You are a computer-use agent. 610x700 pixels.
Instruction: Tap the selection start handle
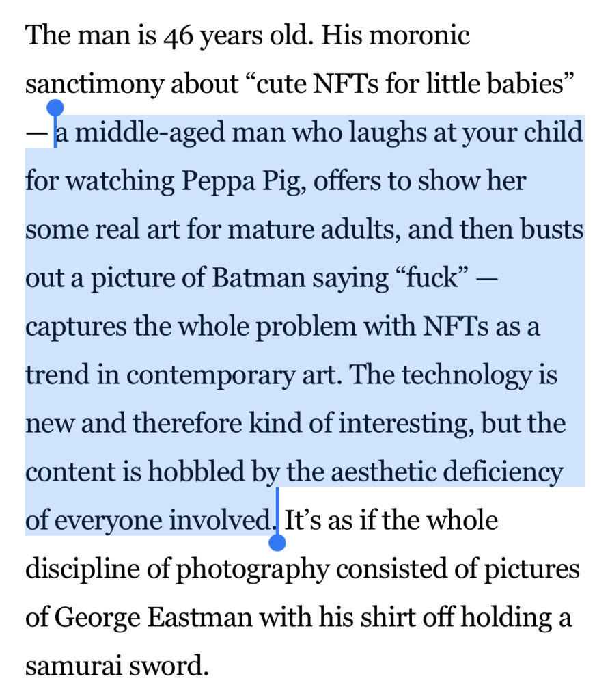(x=55, y=109)
